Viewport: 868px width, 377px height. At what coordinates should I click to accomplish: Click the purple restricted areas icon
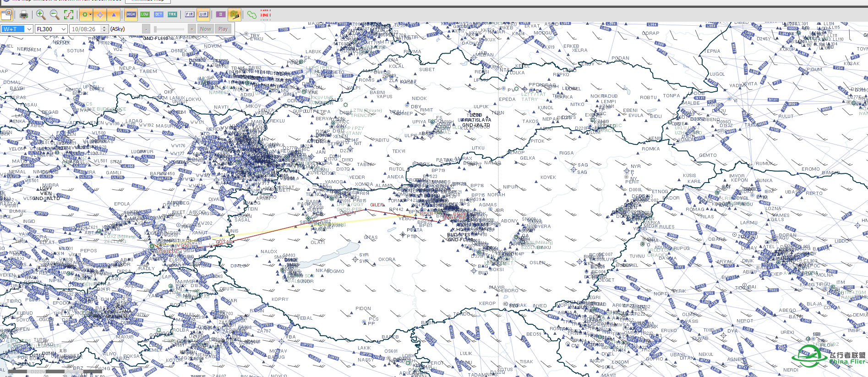pyautogui.click(x=221, y=15)
